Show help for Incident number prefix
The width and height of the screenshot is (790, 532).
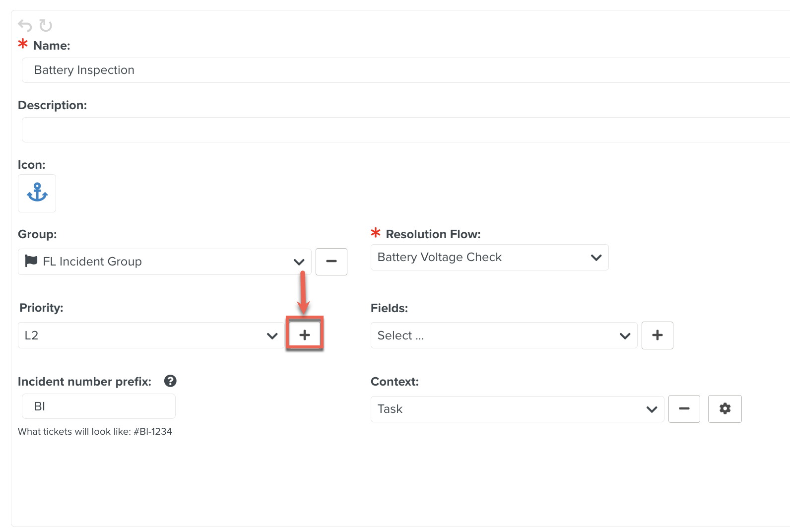tap(170, 381)
